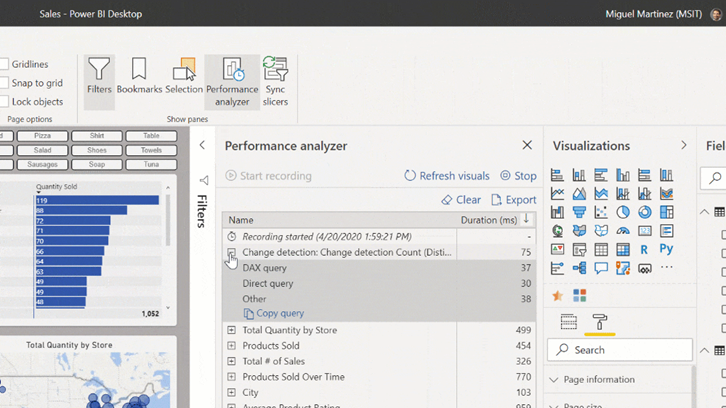Image resolution: width=726 pixels, height=408 pixels.
Task: Select the Pie chart visual
Action: 623,212
